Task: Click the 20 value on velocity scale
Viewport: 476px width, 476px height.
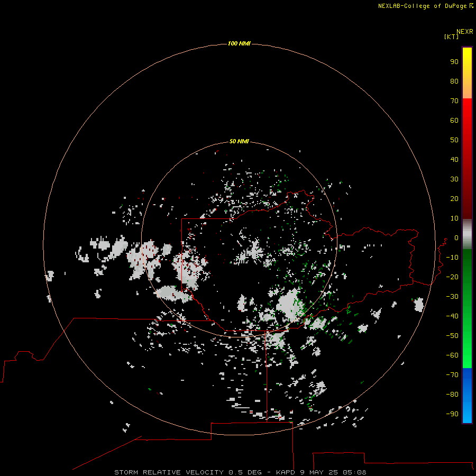Action: pos(454,198)
